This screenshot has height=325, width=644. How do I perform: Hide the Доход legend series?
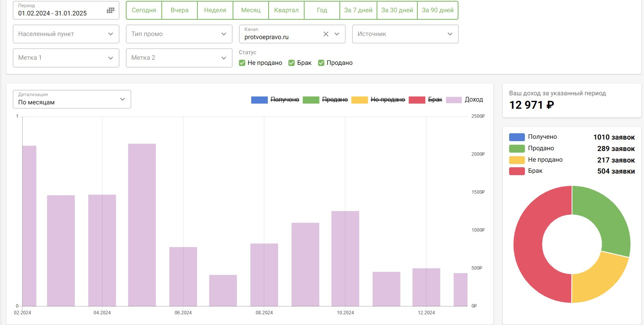[x=465, y=100]
